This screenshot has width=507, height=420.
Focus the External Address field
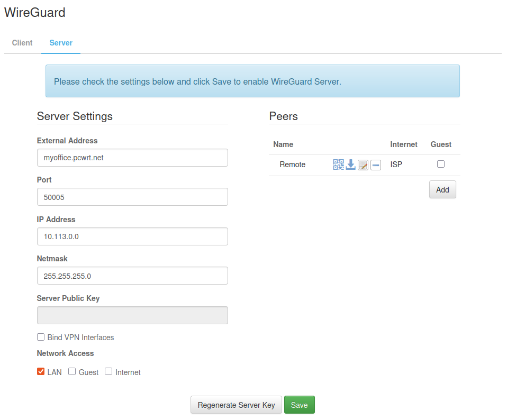tap(132, 158)
